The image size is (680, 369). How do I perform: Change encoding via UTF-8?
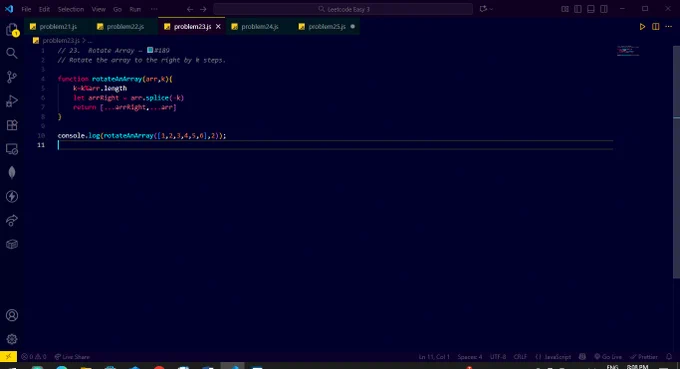click(498, 357)
